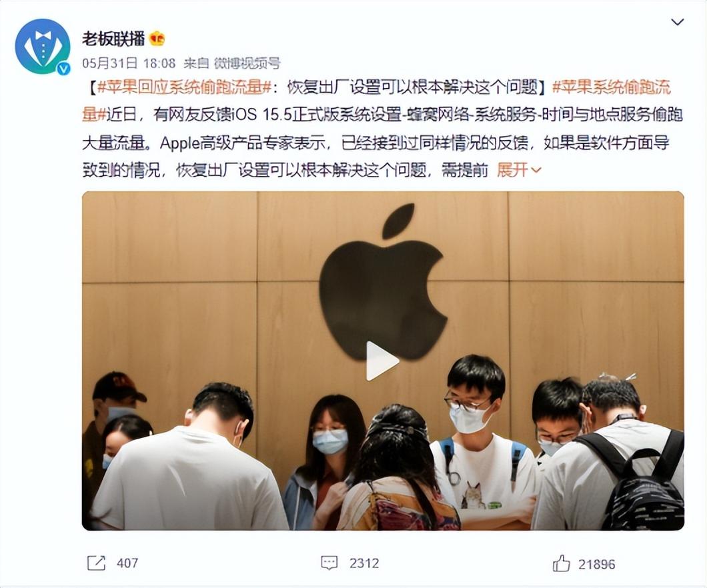Viewport: 707px width, 588px height.
Task: Expand full post text with 展开
Action: click(x=513, y=170)
